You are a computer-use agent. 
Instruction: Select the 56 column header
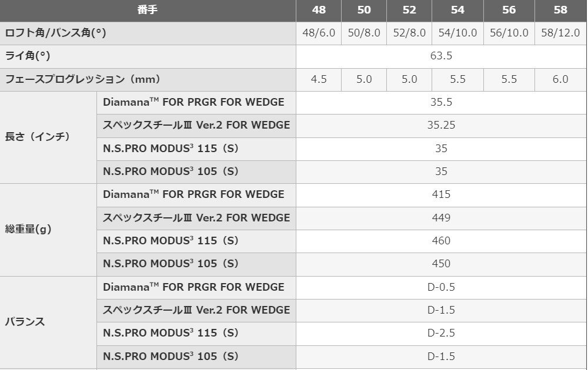[x=509, y=10]
